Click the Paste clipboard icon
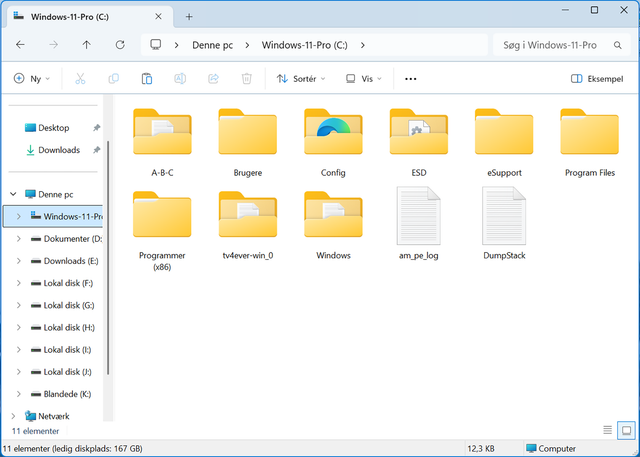 point(147,79)
